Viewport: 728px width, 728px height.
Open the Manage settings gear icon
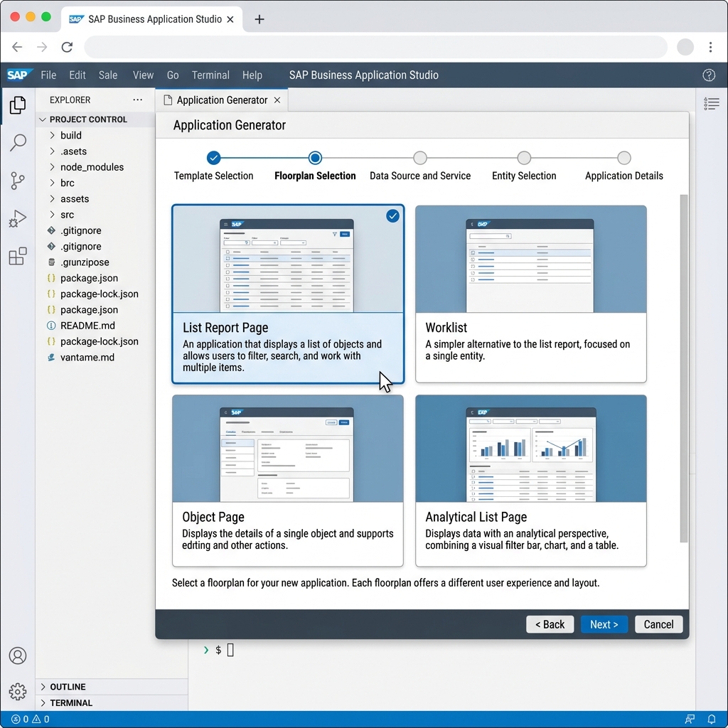point(18,691)
